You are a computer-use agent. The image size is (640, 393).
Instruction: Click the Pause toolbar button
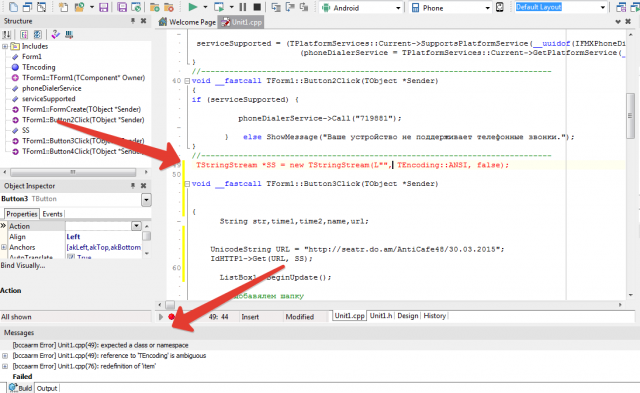243,7
